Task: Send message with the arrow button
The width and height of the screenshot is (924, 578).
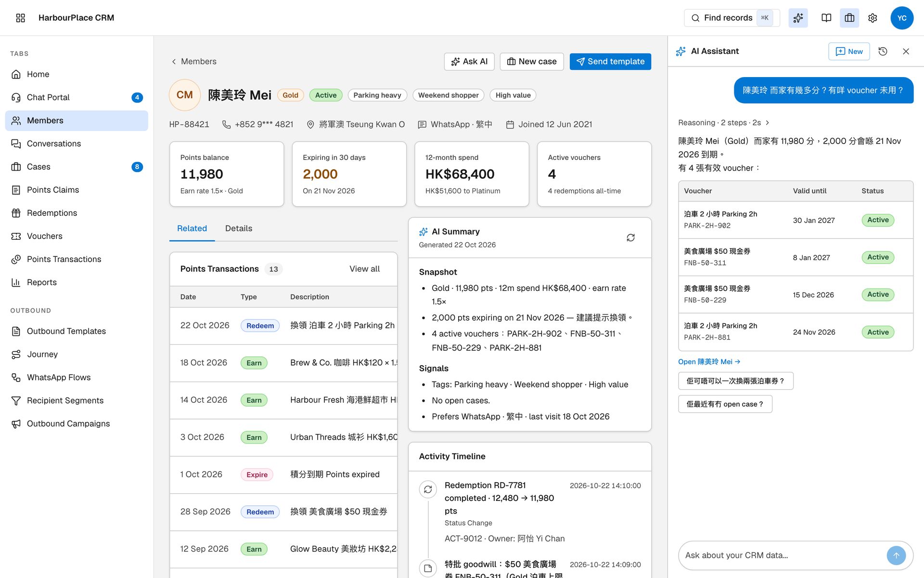Action: click(896, 555)
